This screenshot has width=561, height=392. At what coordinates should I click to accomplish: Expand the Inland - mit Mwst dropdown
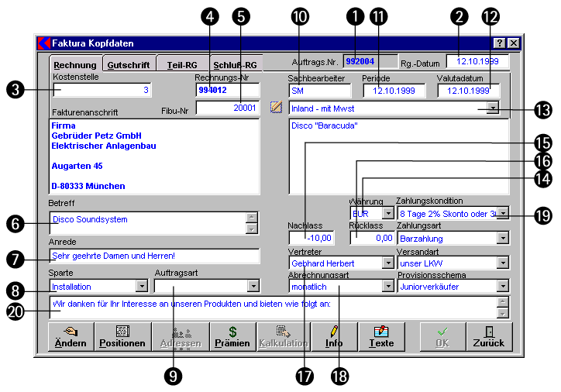pyautogui.click(x=494, y=109)
